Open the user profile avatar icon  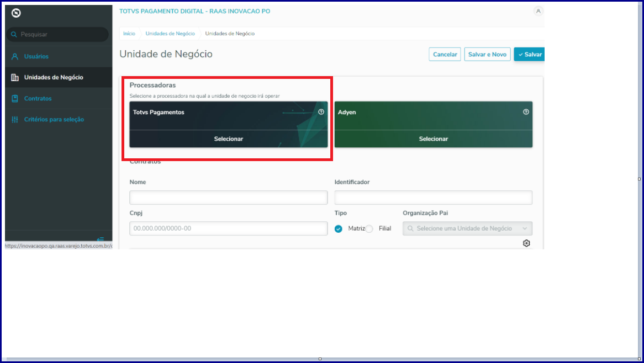coord(538,11)
